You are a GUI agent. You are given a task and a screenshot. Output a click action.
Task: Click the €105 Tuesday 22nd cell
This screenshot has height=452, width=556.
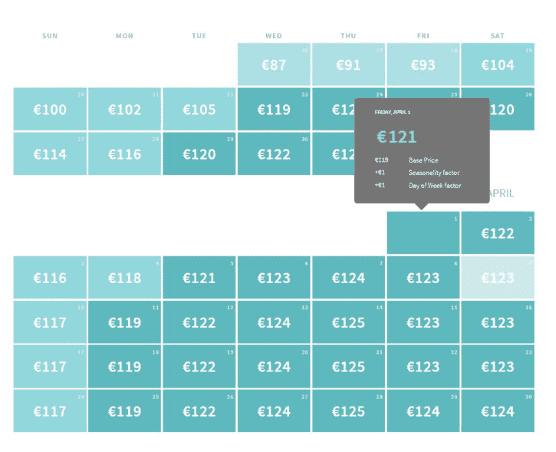(x=199, y=109)
